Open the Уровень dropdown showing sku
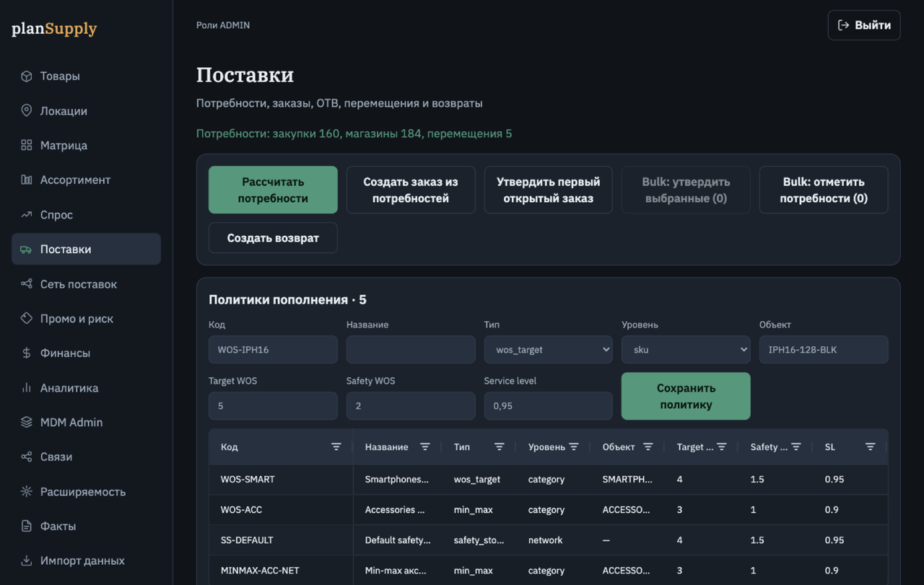Image resolution: width=924 pixels, height=585 pixels. pos(686,349)
